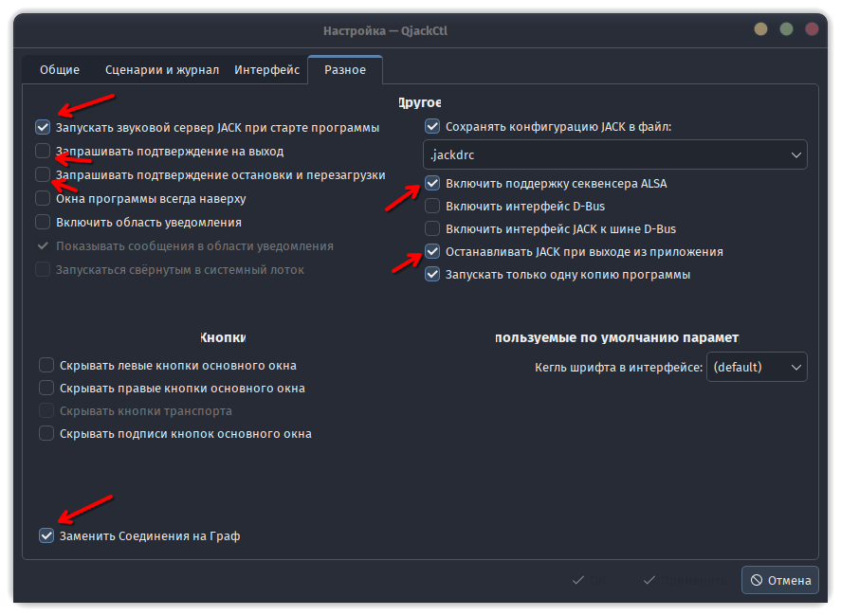The width and height of the screenshot is (841, 616).
Task: Uncheck replacing Connections with Graph
Action: click(x=46, y=535)
